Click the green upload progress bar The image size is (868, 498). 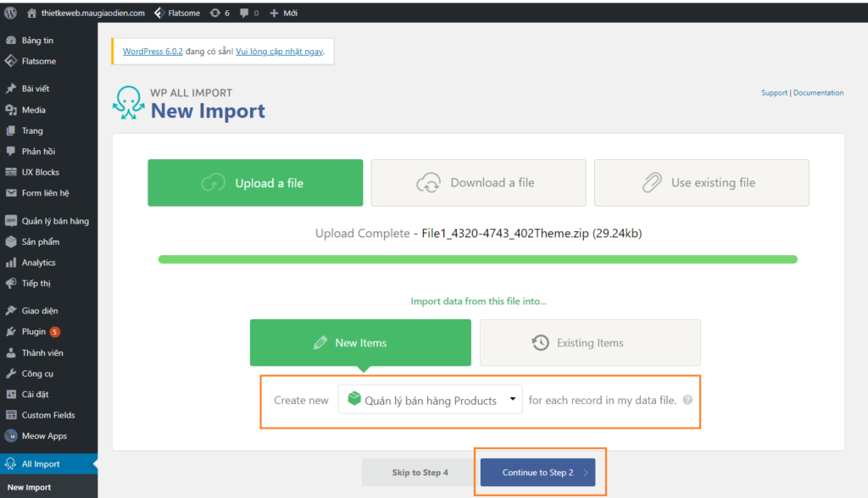coord(479,258)
